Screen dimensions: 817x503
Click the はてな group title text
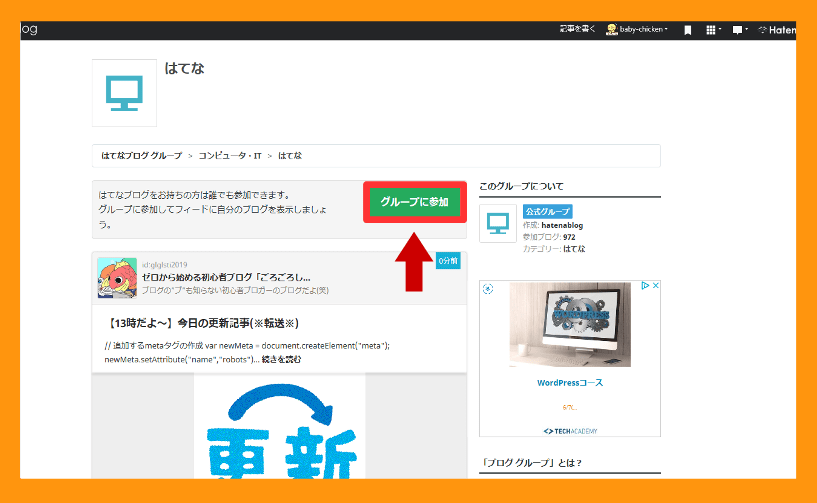click(x=184, y=68)
